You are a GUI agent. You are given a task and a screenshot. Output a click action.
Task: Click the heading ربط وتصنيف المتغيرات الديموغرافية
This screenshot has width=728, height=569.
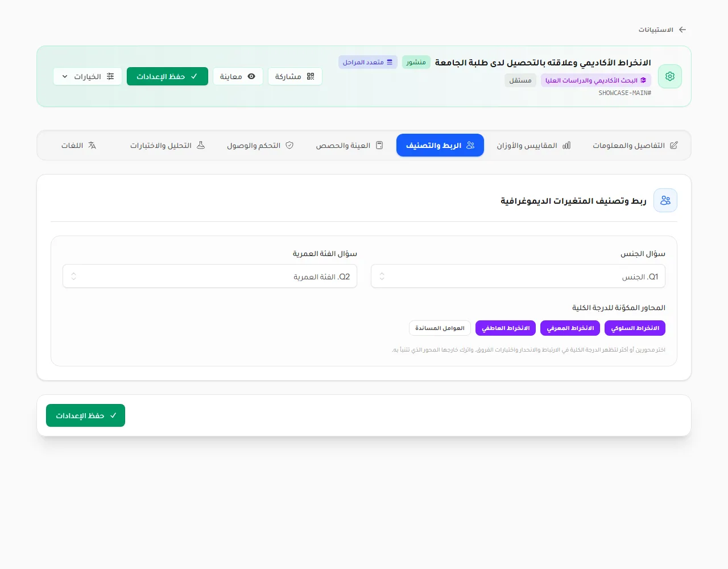pos(573,200)
